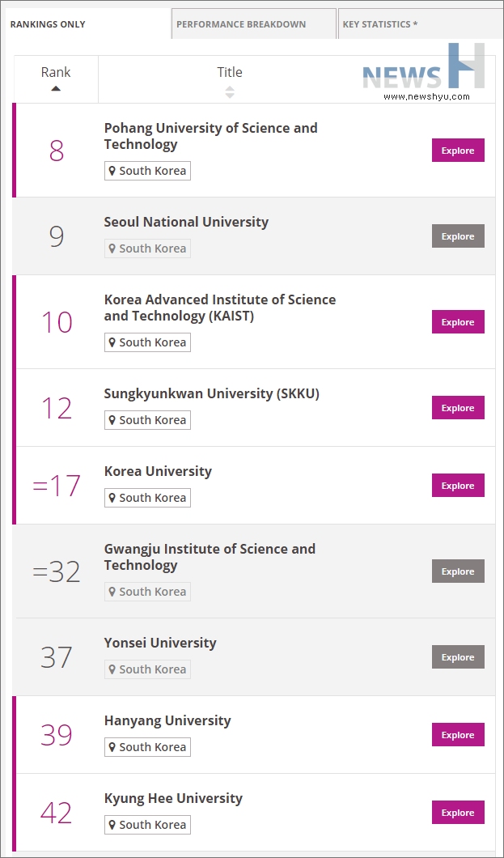Image resolution: width=504 pixels, height=858 pixels.
Task: Click the NewsH logo watermark
Action: pos(424,73)
